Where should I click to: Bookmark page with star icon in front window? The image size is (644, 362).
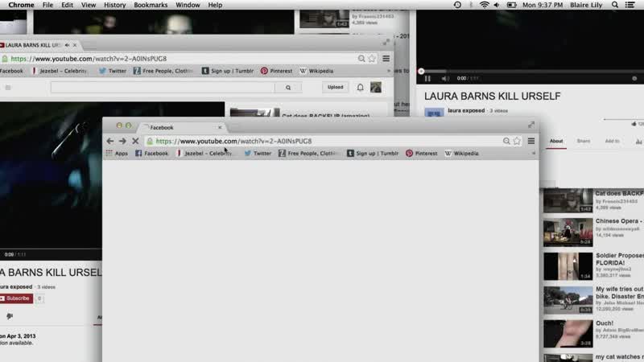pos(517,141)
